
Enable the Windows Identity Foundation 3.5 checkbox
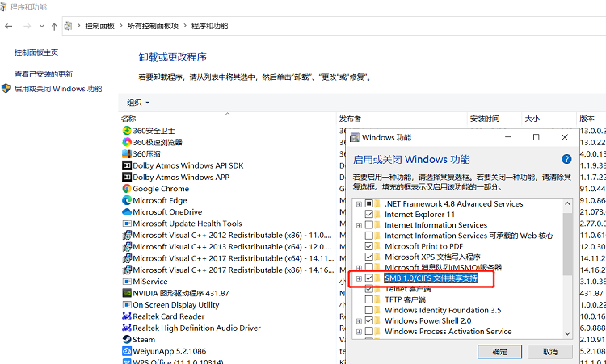370,310
